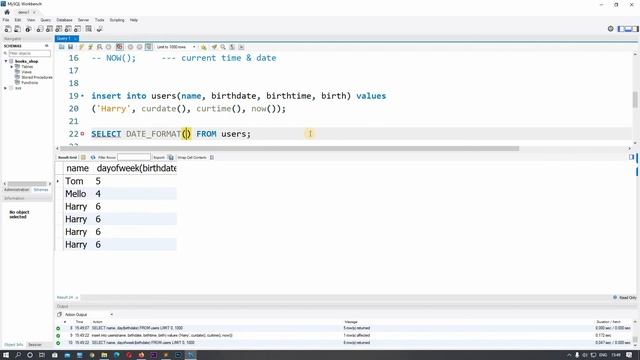Toggle the right sidebar panel visibility
Image resolution: width=640 pixels, height=360 pixels.
click(x=635, y=29)
